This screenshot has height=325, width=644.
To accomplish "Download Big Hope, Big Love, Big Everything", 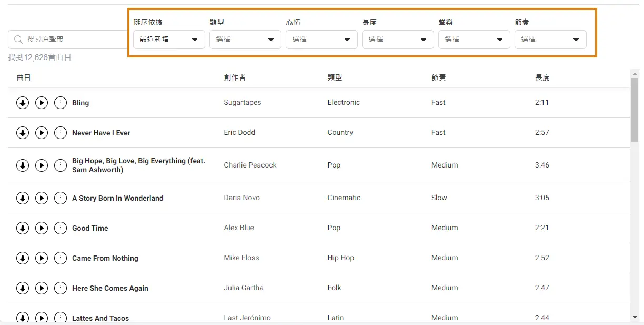I will click(x=23, y=165).
